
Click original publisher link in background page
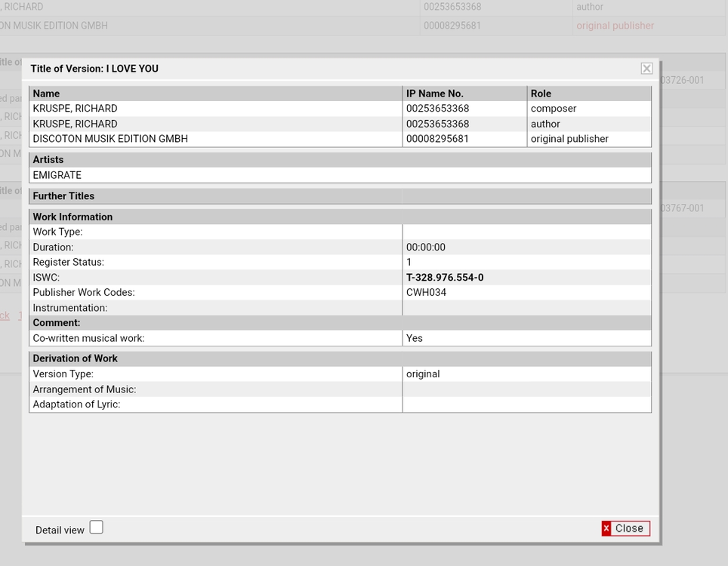615,26
